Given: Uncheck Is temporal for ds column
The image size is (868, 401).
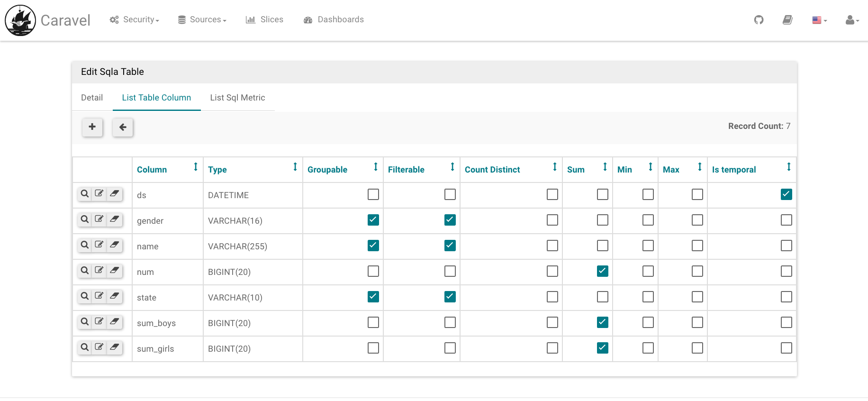Looking at the screenshot, I should (x=786, y=194).
